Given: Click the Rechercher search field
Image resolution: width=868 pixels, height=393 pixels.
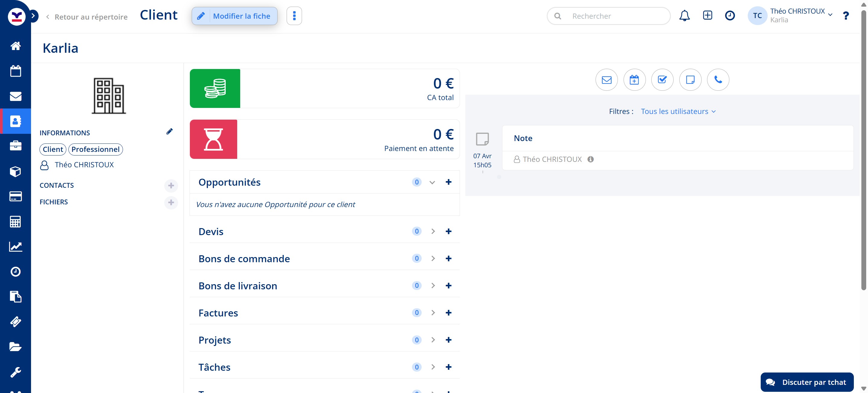Looking at the screenshot, I should point(613,16).
